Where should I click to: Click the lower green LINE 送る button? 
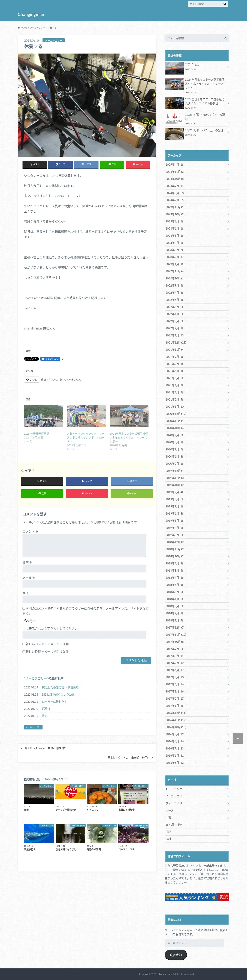click(x=42, y=493)
